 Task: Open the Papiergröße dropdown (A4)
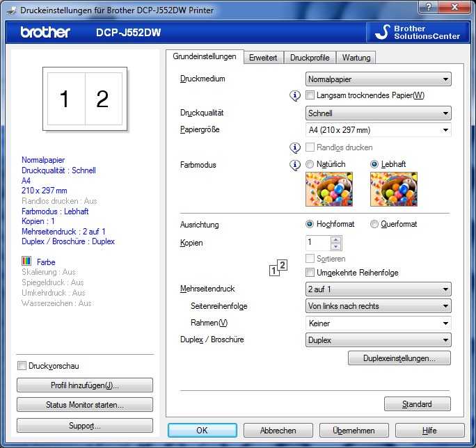click(379, 130)
